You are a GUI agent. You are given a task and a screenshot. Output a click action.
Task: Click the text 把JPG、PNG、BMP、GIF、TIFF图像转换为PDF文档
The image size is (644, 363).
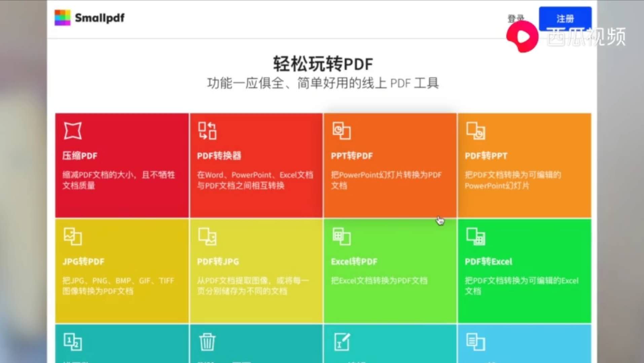pos(118,286)
